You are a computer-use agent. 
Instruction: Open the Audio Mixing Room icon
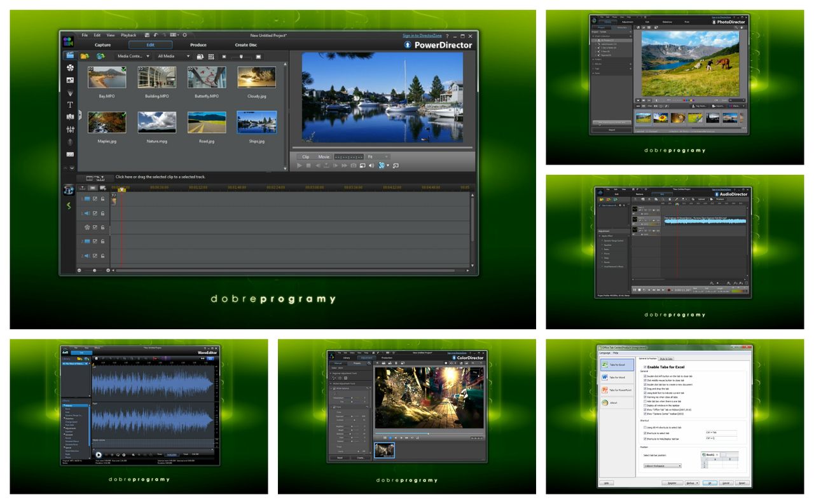[x=70, y=129]
